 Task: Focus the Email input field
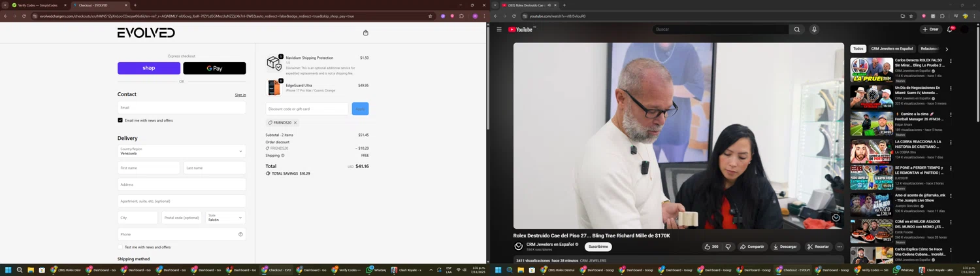[182, 107]
